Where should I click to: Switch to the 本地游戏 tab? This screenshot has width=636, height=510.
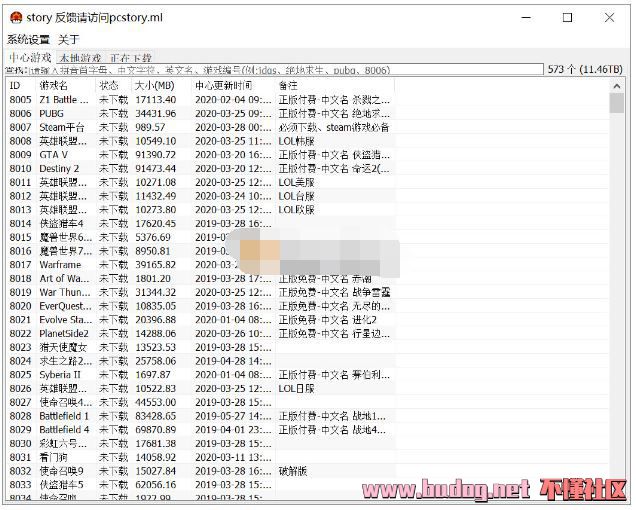coord(80,58)
